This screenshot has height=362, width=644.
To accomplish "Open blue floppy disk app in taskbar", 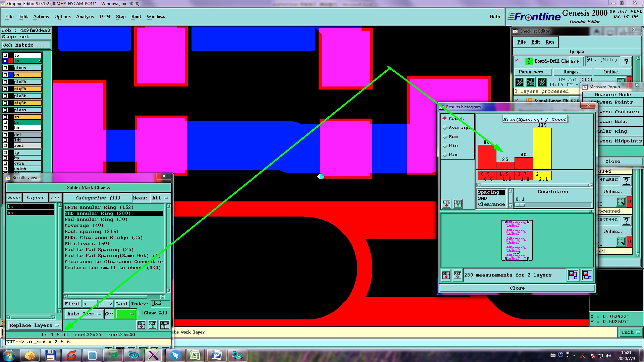I will point(50,355).
